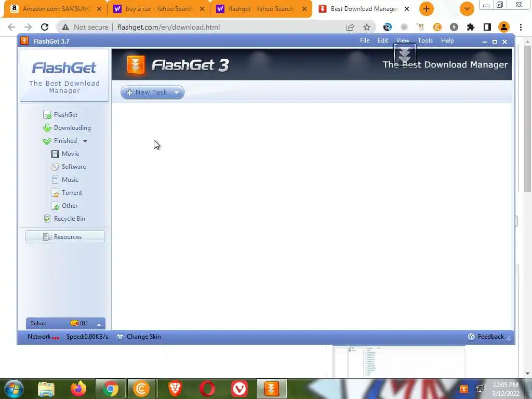This screenshot has width=532, height=399.
Task: Open the Software disc icon
Action: point(55,167)
